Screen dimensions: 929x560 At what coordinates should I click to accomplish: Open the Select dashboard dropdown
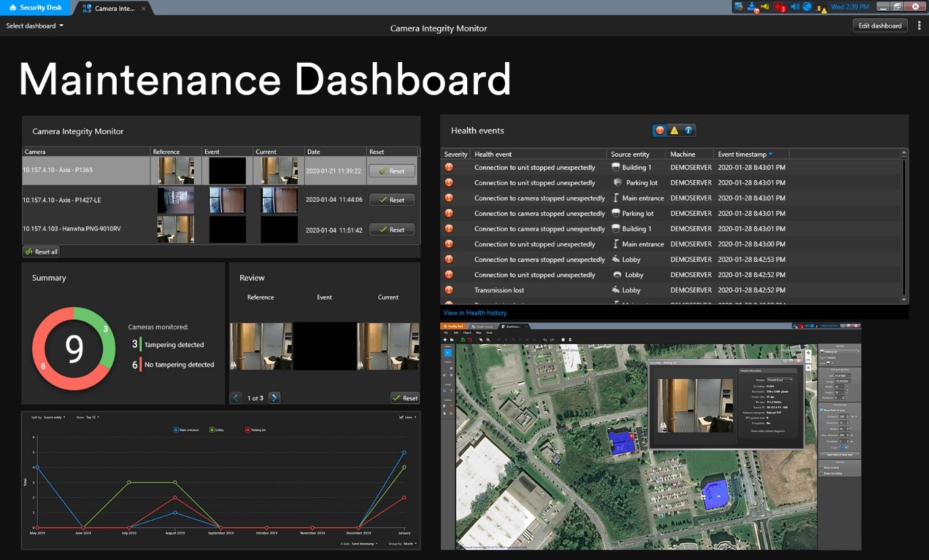point(35,26)
